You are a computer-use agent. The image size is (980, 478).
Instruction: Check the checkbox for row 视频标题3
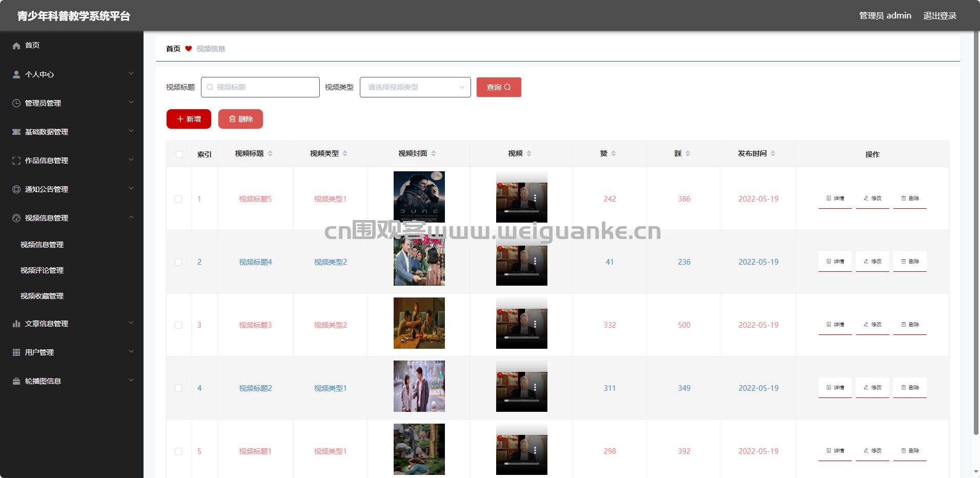(x=178, y=325)
